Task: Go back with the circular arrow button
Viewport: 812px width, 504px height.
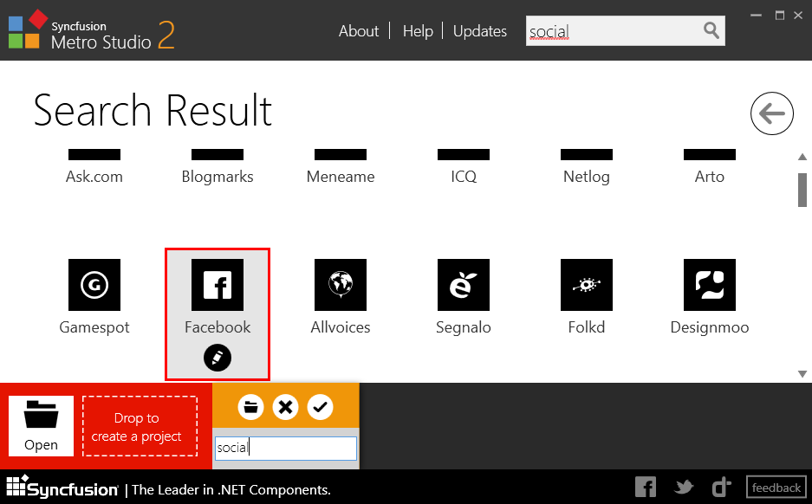Action: point(771,113)
